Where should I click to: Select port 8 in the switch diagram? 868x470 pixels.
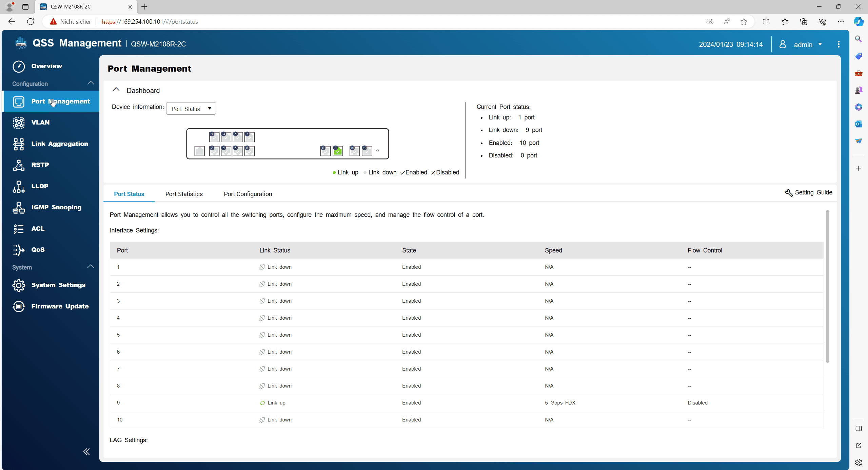coord(250,151)
